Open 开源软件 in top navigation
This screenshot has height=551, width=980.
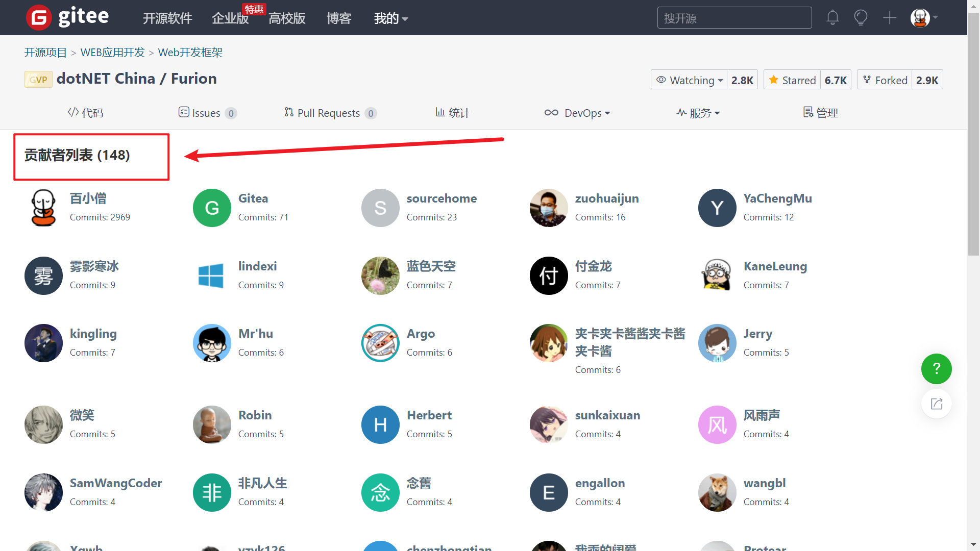coord(167,18)
